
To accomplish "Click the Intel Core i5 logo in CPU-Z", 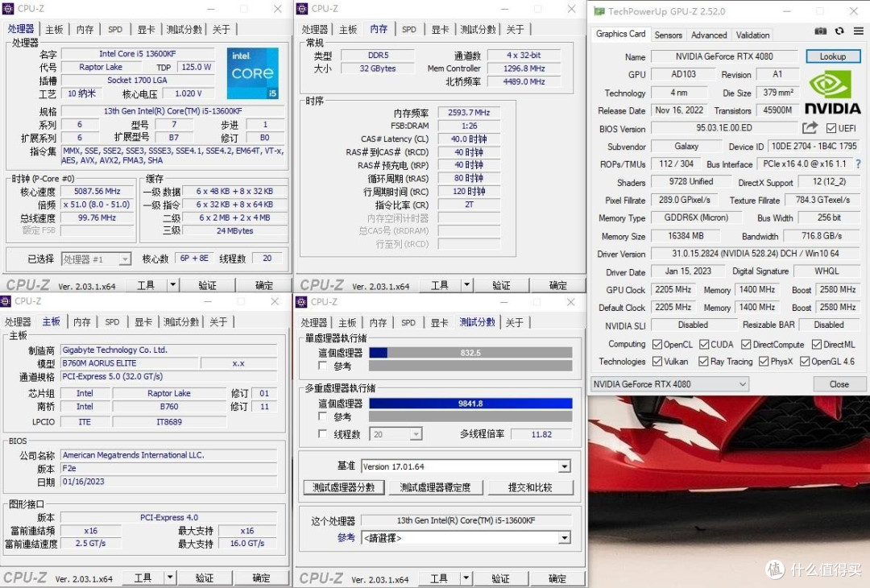I will click(x=252, y=73).
